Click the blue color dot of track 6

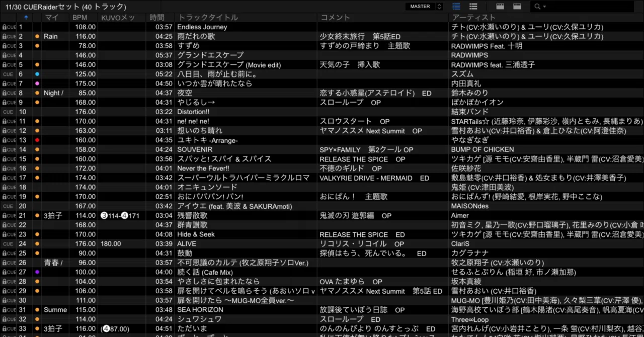coord(37,74)
